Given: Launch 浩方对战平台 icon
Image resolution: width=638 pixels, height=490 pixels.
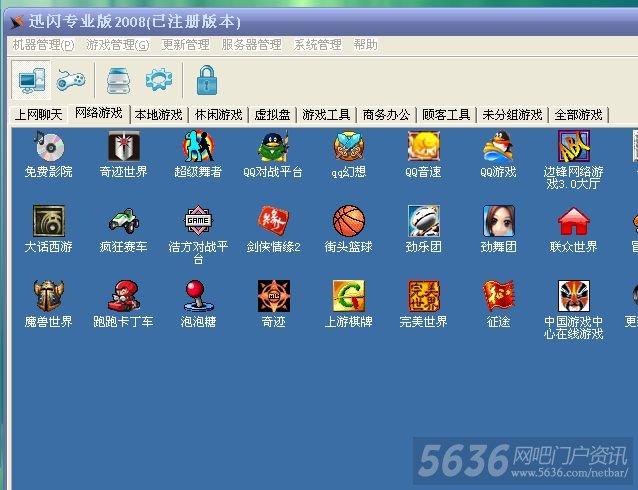Looking at the screenshot, I should [x=198, y=220].
